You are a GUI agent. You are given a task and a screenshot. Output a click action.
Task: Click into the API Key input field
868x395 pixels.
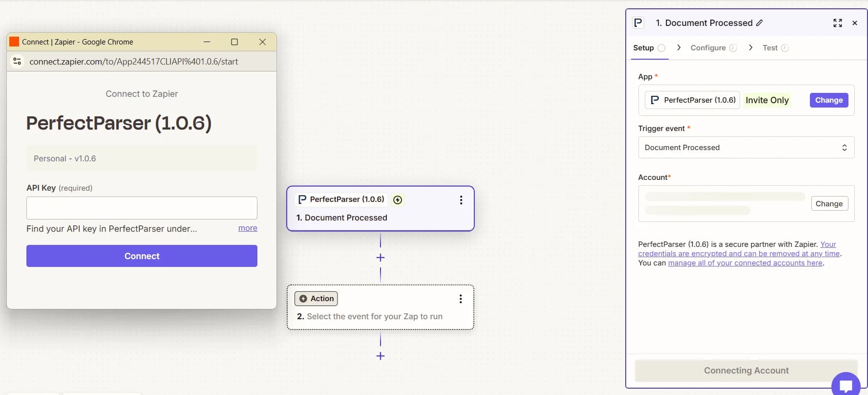(142, 208)
